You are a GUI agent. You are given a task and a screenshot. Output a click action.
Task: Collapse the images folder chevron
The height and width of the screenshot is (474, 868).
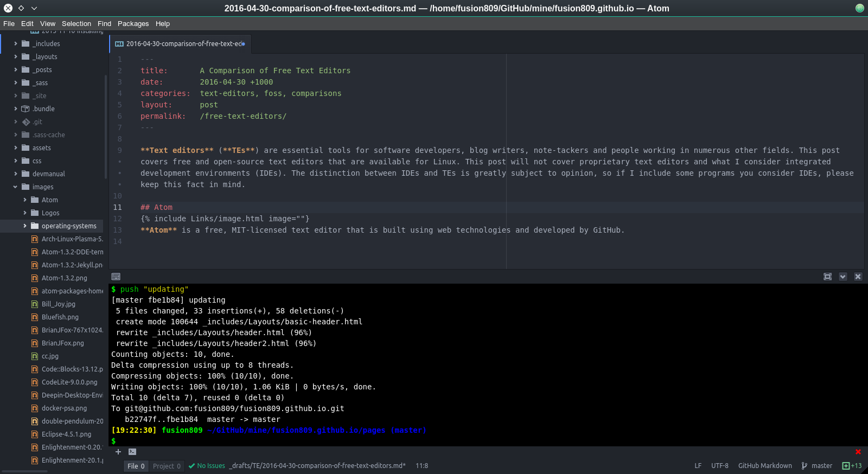click(15, 187)
